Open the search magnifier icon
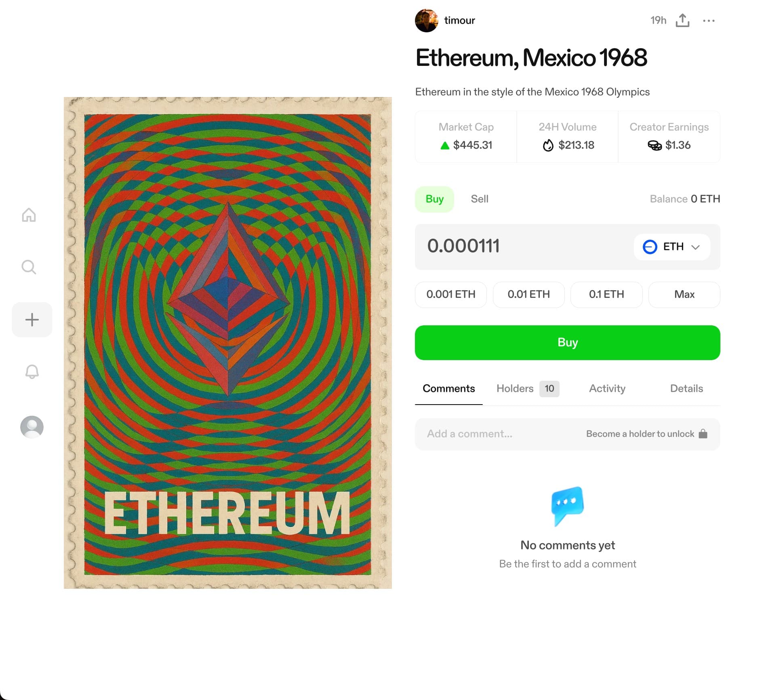The height and width of the screenshot is (700, 762). (x=29, y=267)
